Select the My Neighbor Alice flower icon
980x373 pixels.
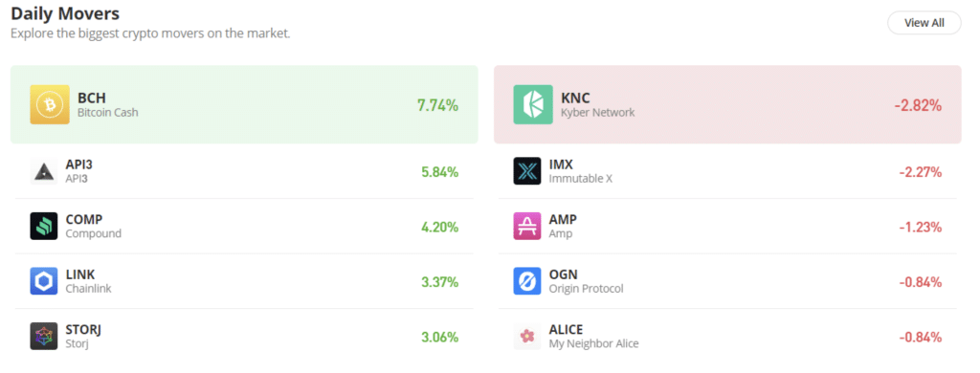click(x=527, y=336)
